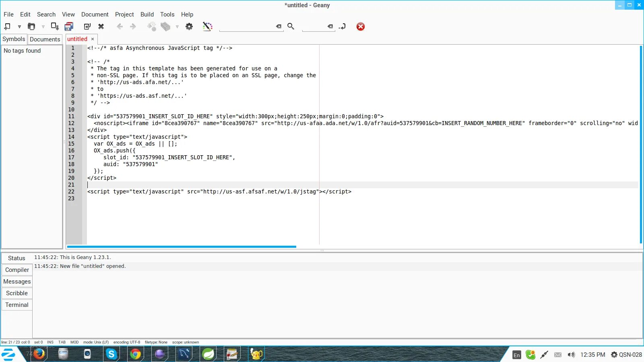Open MySQL Workbench from the taskbar

tap(184, 354)
